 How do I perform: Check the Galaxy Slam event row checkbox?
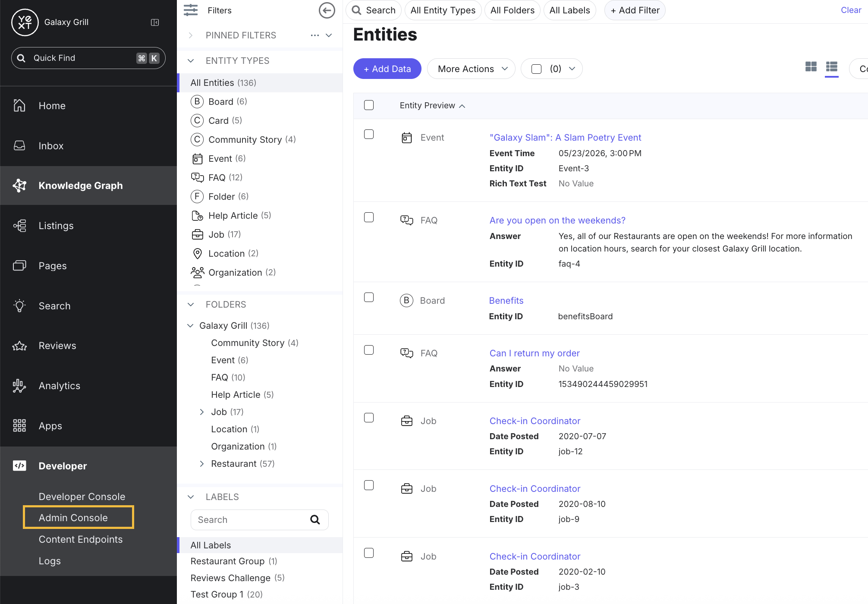point(369,134)
